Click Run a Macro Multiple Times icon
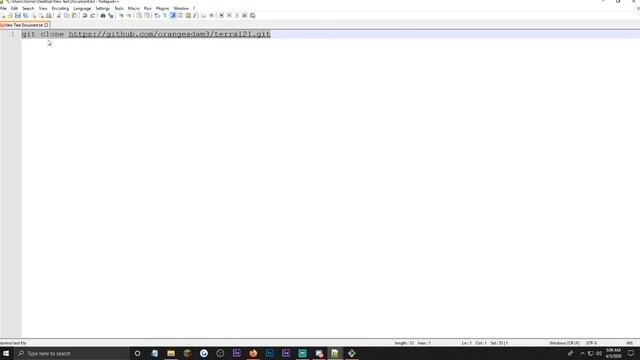640x360 pixels. [244, 16]
